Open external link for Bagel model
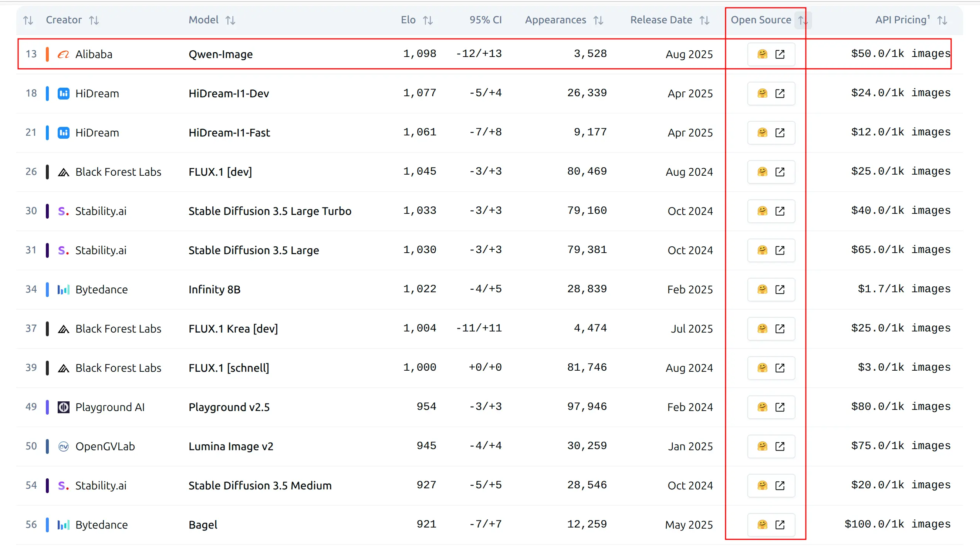Viewport: 980px width, 546px height. coord(780,524)
